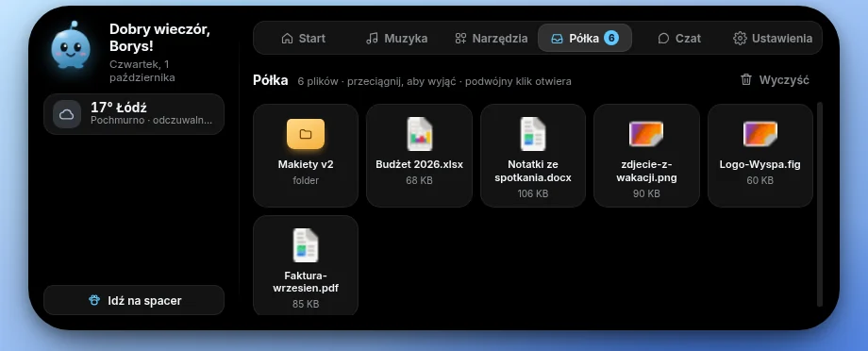This screenshot has width=868, height=351.
Task: Select the Budżet 2026.xlsx spreadsheet icon
Action: coord(420,134)
